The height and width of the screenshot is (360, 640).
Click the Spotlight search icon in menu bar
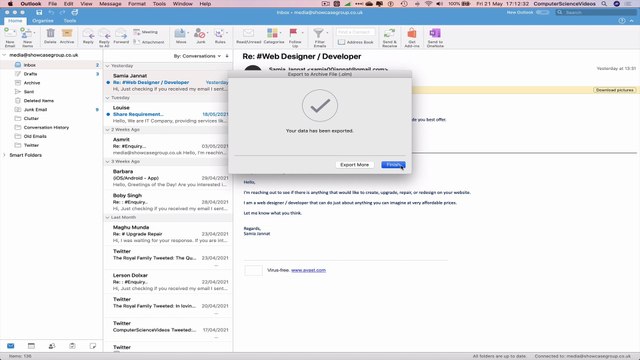point(604,4)
